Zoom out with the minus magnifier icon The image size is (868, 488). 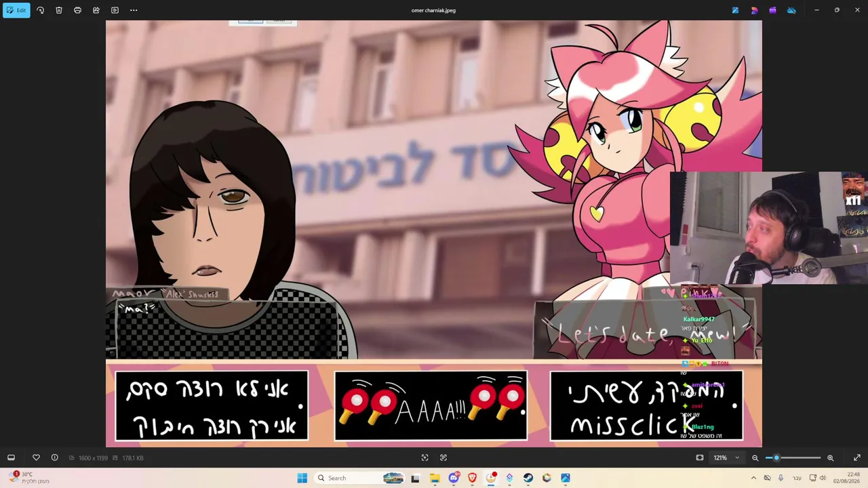pos(755,457)
